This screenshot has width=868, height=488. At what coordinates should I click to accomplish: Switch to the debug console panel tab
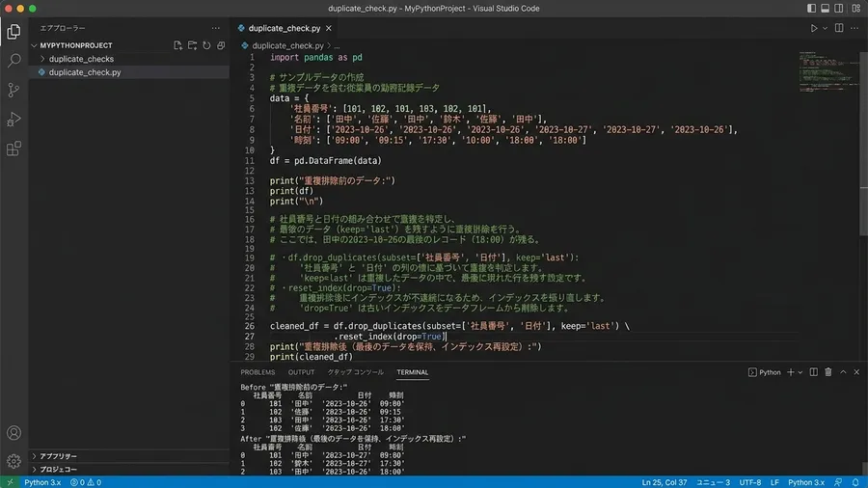355,372
